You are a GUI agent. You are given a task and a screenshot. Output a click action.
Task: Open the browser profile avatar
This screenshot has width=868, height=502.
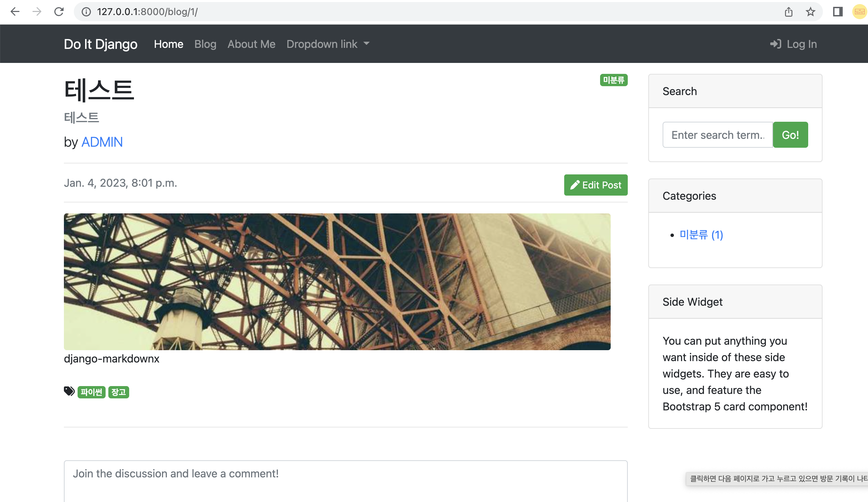(860, 12)
